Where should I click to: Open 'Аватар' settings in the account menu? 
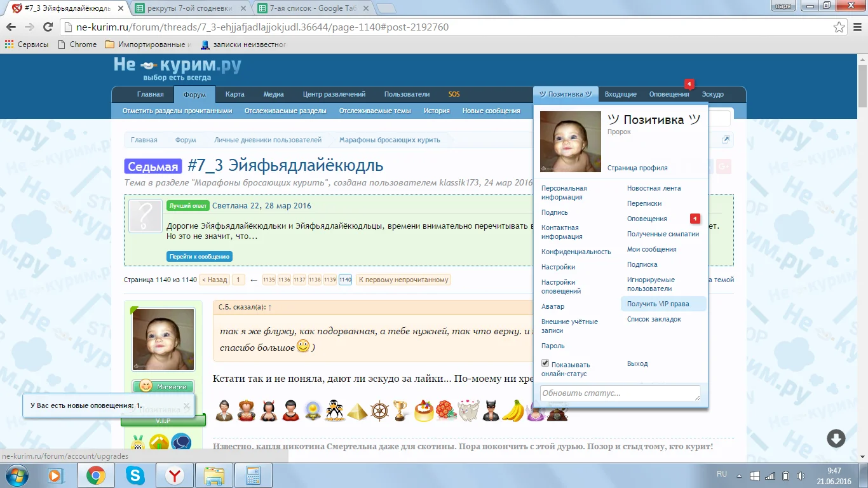tap(553, 307)
